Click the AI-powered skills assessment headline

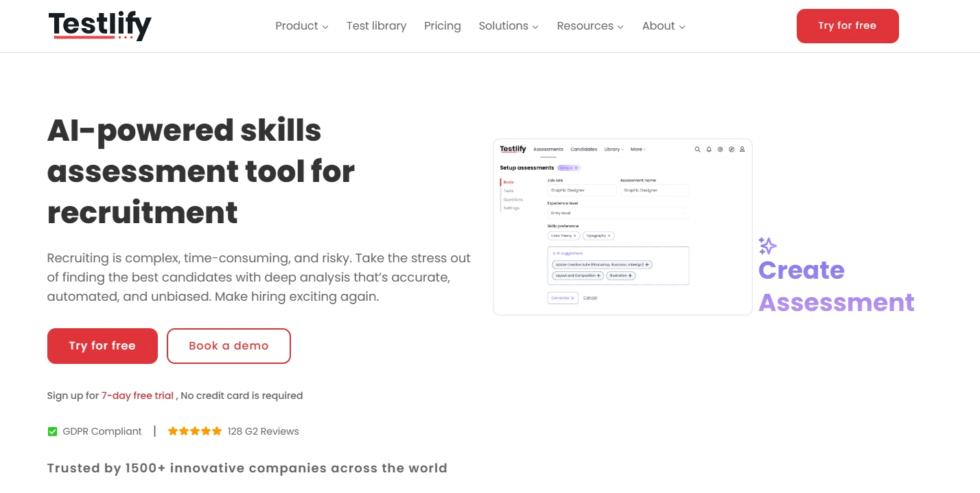(x=201, y=171)
